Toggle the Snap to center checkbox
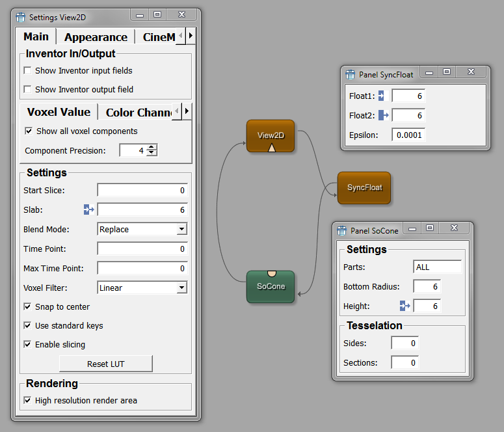504x432 pixels. pos(28,306)
